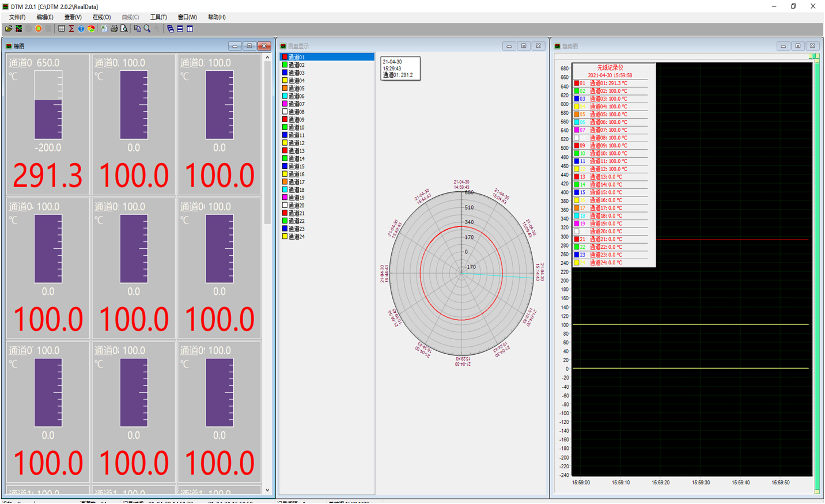
Task: Click the open folder toolbar icon
Action: [9, 29]
